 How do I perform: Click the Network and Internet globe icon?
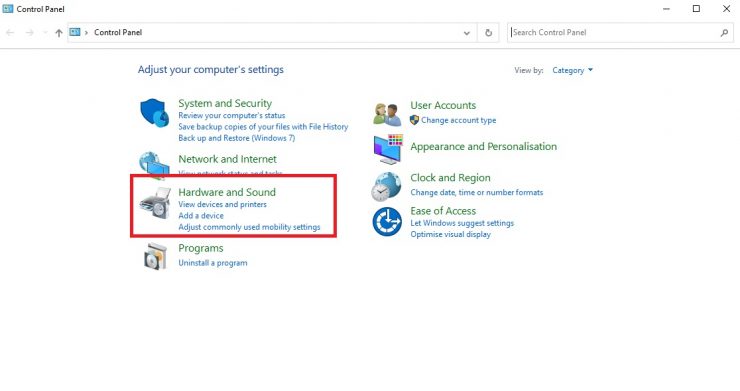(x=154, y=165)
